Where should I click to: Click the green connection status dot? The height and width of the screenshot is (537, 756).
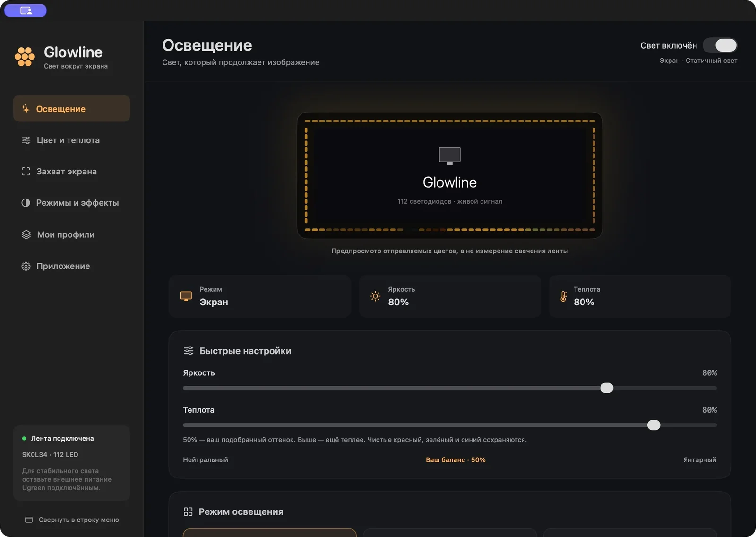(x=24, y=439)
